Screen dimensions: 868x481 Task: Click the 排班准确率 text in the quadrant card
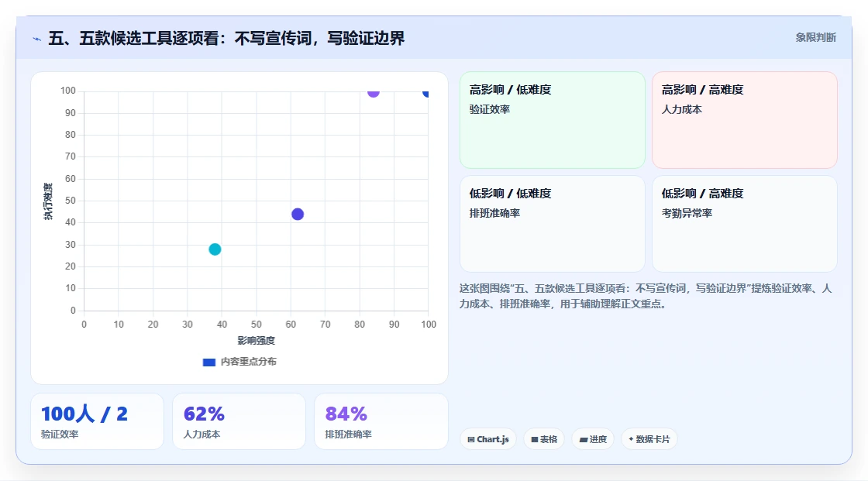pos(494,213)
